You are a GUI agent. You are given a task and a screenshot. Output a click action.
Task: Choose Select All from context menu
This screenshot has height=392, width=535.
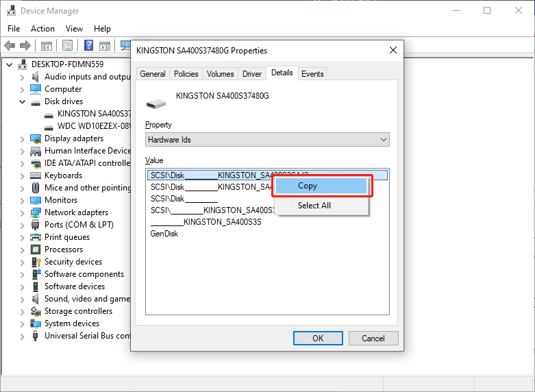tap(321, 205)
